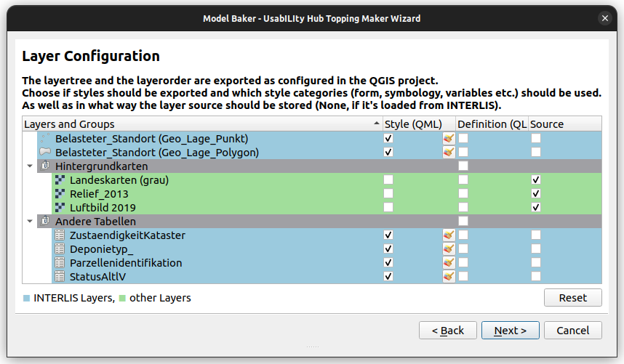Open style categories for Deponietyp_

pyautogui.click(x=449, y=249)
